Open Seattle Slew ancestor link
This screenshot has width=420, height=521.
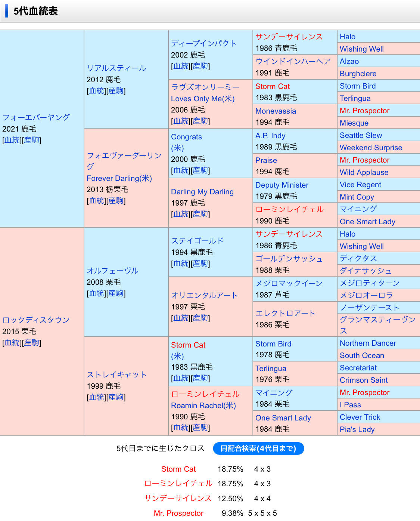(x=361, y=135)
